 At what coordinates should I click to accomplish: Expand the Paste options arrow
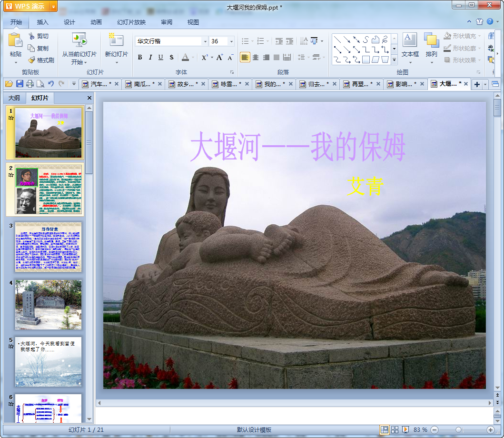[15, 62]
